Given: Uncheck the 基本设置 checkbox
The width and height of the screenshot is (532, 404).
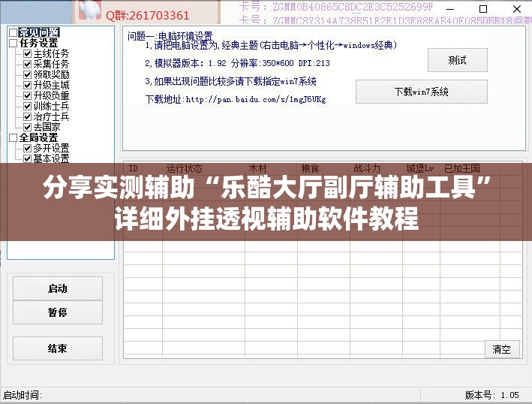Looking at the screenshot, I should [x=28, y=158].
